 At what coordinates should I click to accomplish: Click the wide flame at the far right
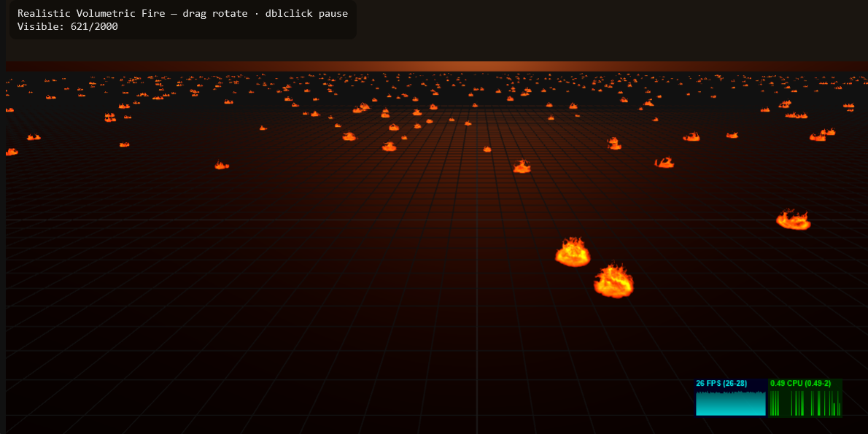pyautogui.click(x=793, y=220)
